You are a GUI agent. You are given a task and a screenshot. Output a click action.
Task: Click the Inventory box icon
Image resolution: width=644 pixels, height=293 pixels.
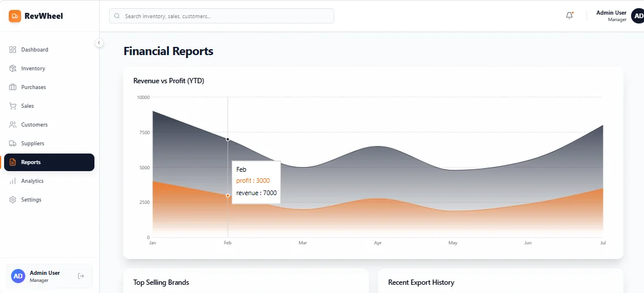[13, 69]
